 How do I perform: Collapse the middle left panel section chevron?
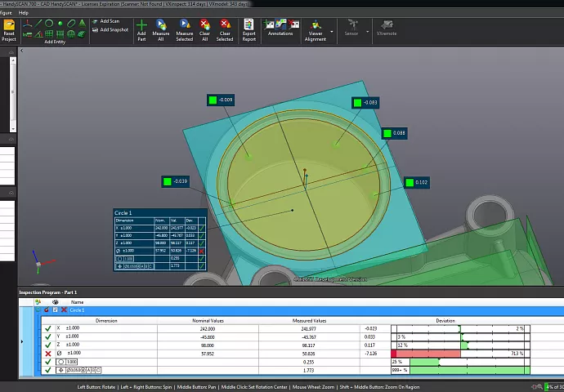coord(11,139)
